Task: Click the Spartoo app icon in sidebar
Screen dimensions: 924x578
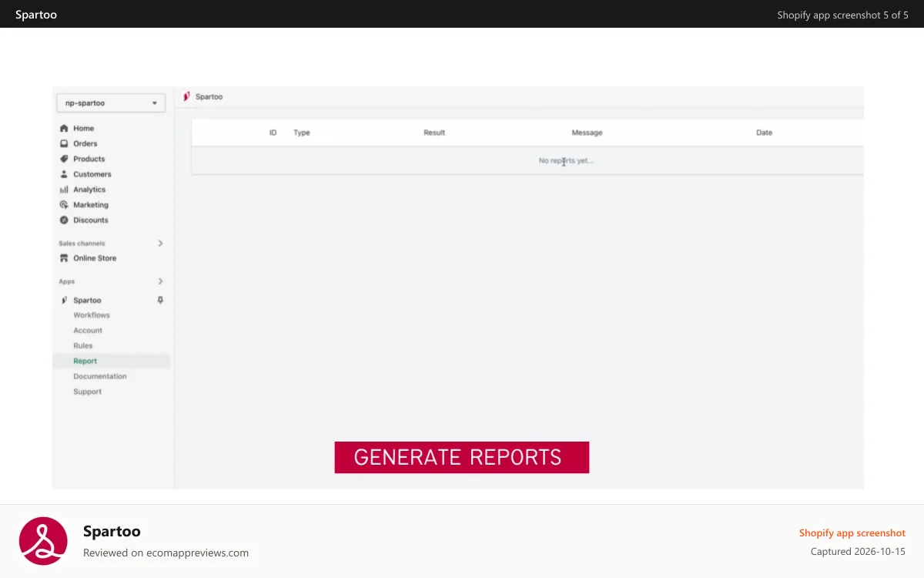Action: pyautogui.click(x=64, y=300)
